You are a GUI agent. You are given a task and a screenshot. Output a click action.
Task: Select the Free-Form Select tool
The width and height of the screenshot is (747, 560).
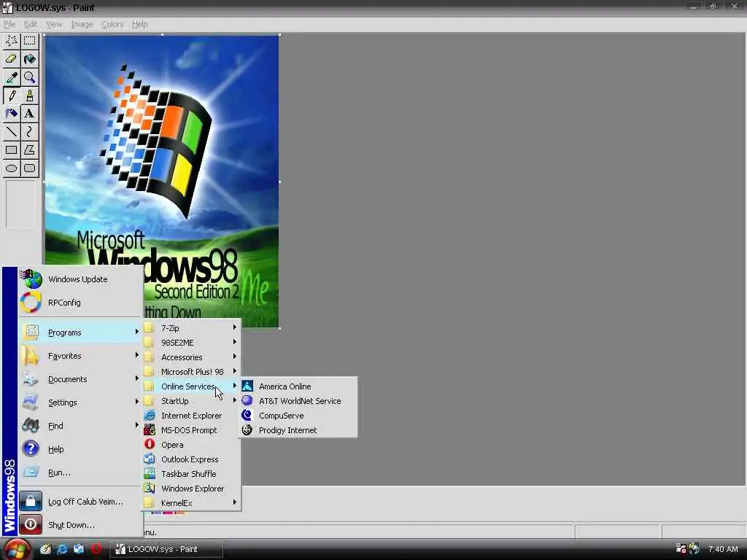12,41
